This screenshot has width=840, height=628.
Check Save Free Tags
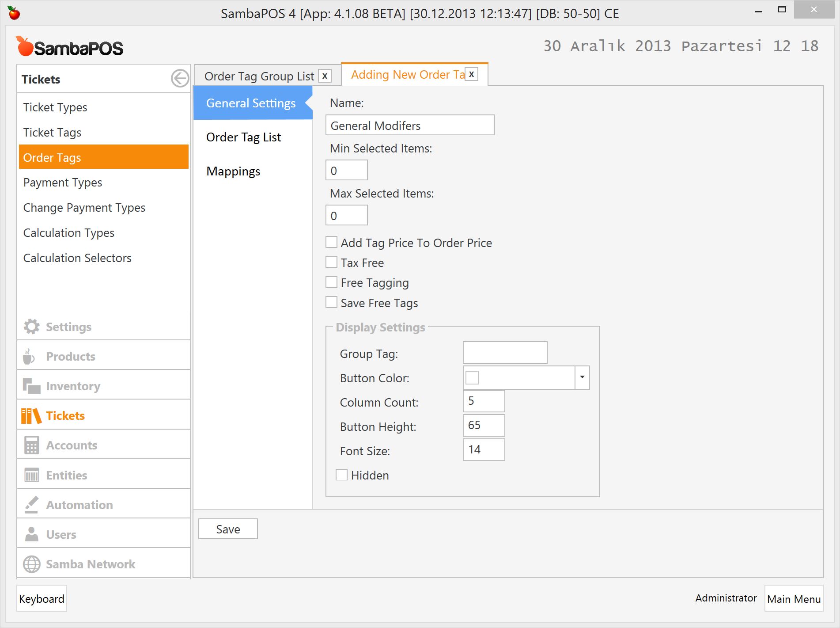click(331, 302)
